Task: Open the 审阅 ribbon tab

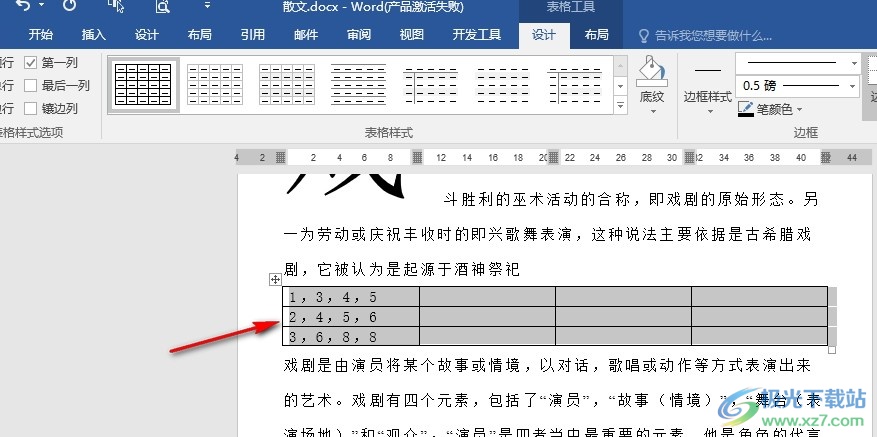Action: coord(359,35)
